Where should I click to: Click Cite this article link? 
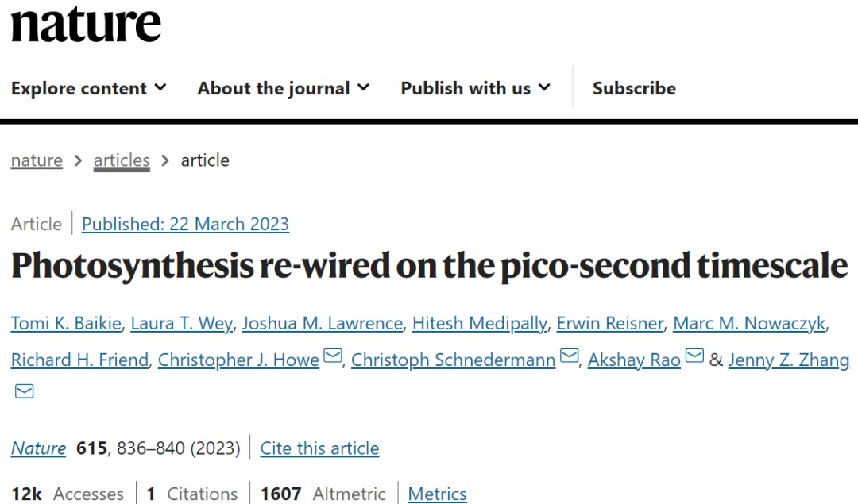click(x=319, y=448)
